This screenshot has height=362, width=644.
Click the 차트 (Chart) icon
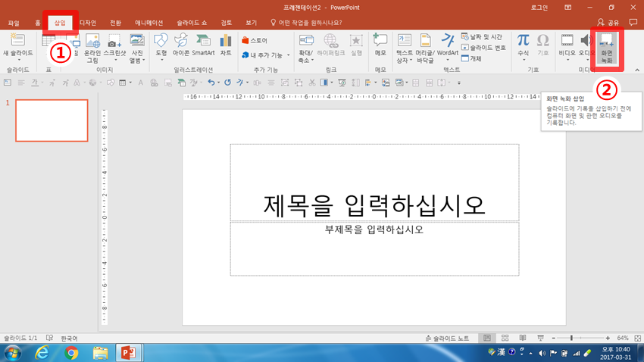click(x=226, y=44)
